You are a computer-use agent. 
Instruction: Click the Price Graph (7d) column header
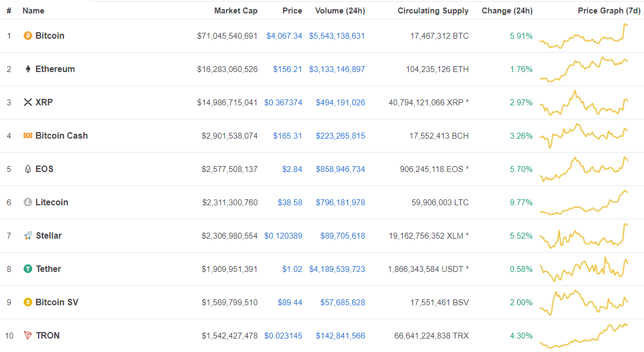(x=609, y=11)
